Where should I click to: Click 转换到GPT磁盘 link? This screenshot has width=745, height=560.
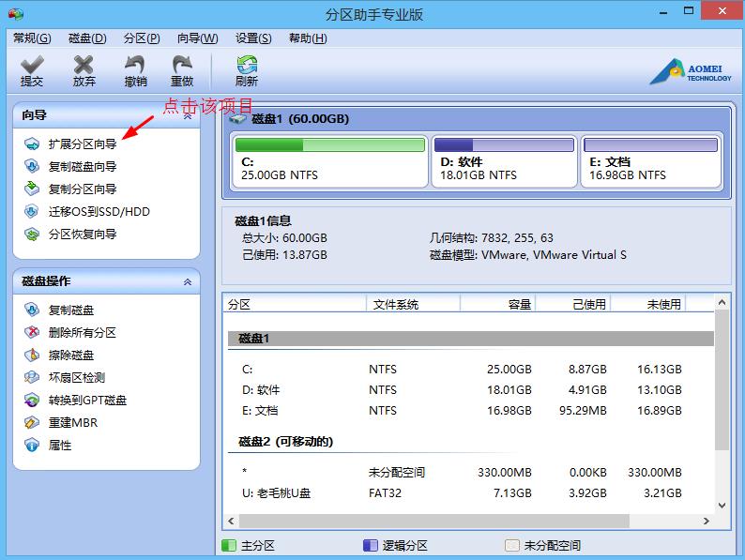(87, 400)
